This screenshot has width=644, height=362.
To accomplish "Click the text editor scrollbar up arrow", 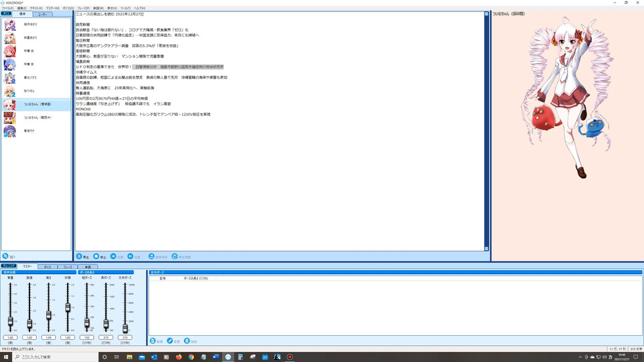I will [x=487, y=14].
